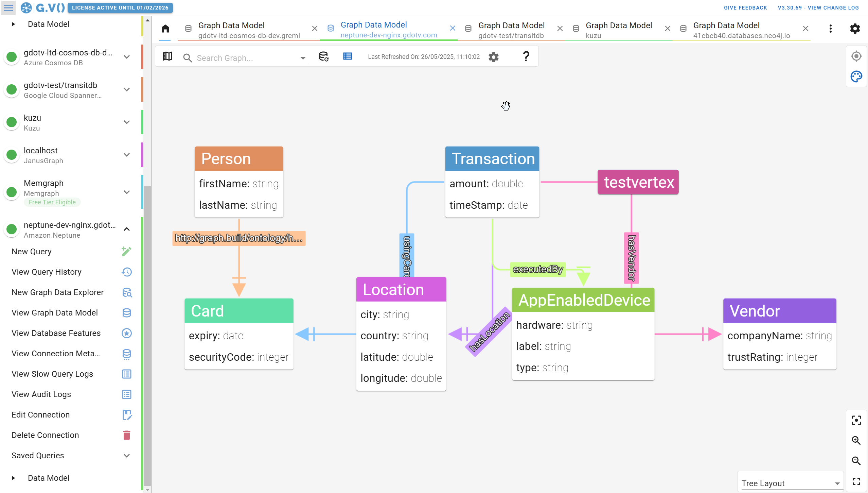This screenshot has width=868, height=493.
Task: Click Give Feedback link
Action: click(x=745, y=8)
